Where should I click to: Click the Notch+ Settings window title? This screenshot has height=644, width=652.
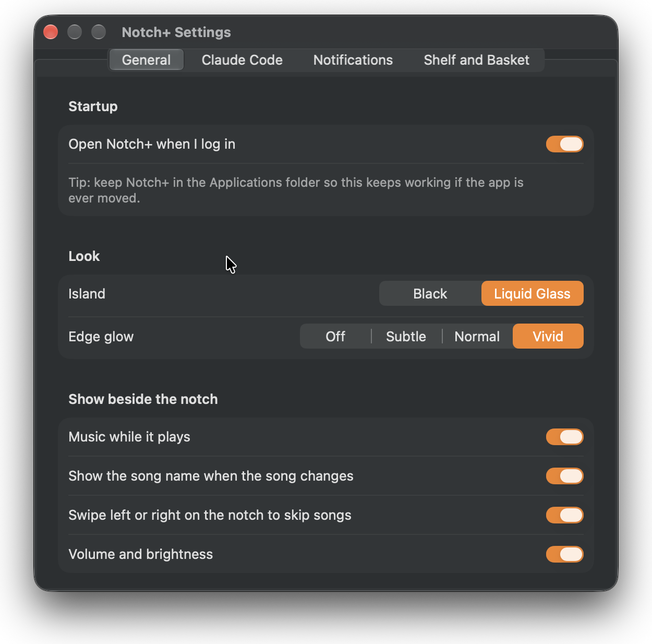pyautogui.click(x=176, y=32)
